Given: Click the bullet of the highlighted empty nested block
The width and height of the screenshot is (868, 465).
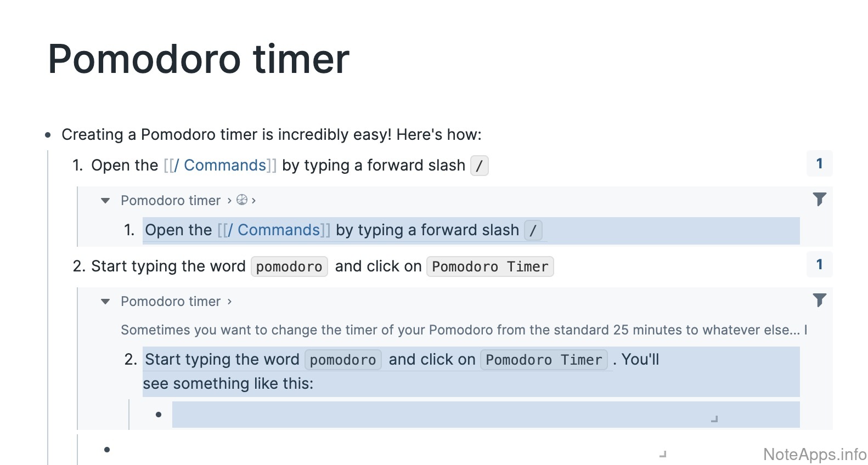Looking at the screenshot, I should point(159,415).
